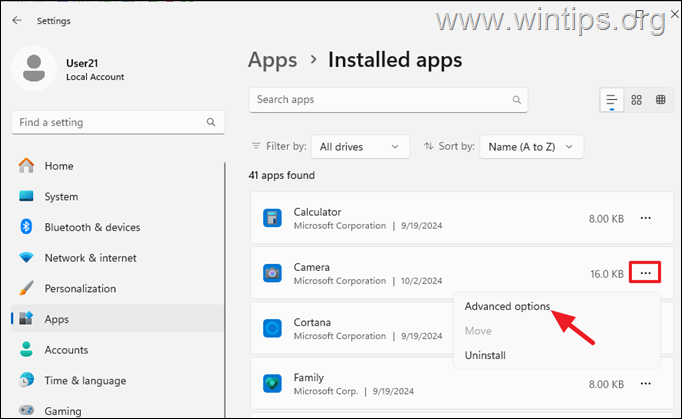Click the Time & language globe icon
The height and width of the screenshot is (419, 682).
(26, 380)
